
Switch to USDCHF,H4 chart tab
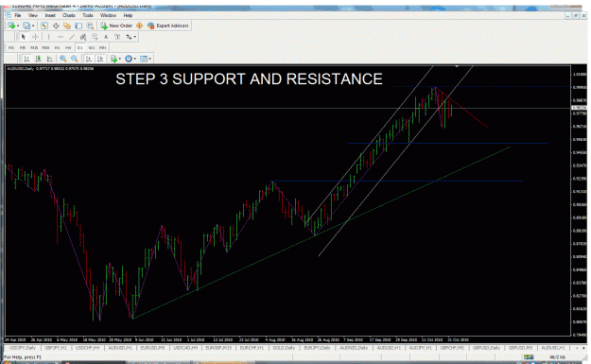point(87,348)
